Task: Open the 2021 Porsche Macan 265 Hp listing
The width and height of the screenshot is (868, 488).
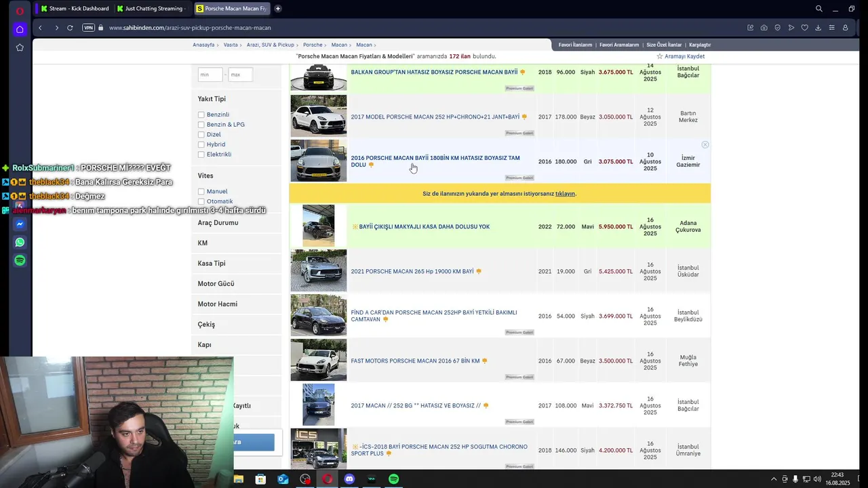Action: [412, 271]
